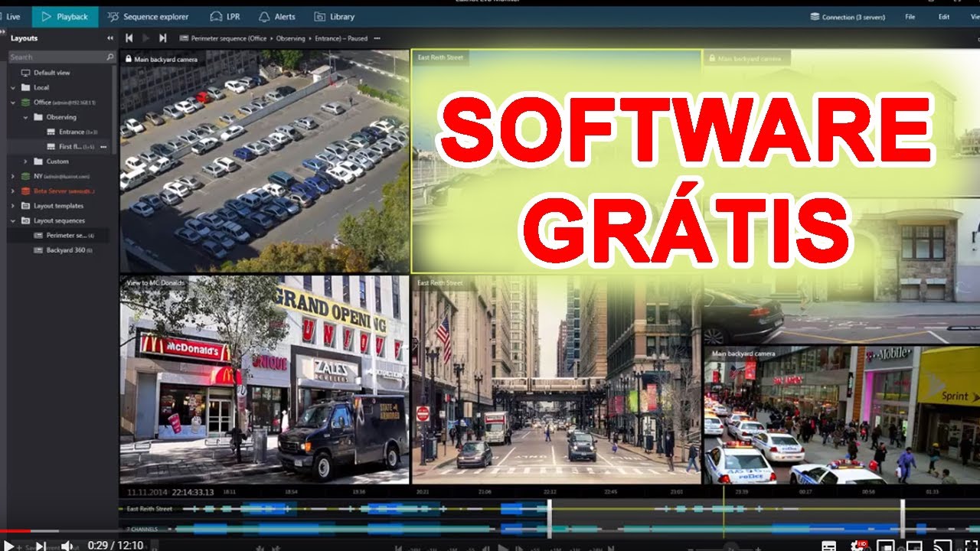Select the Main backyard camera parking view
Viewport: 980px width, 551px height.
(265, 161)
